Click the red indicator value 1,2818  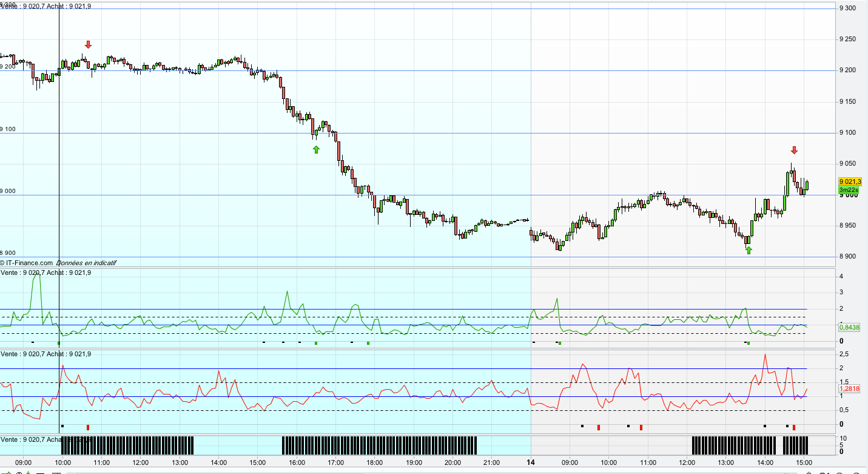pos(849,388)
